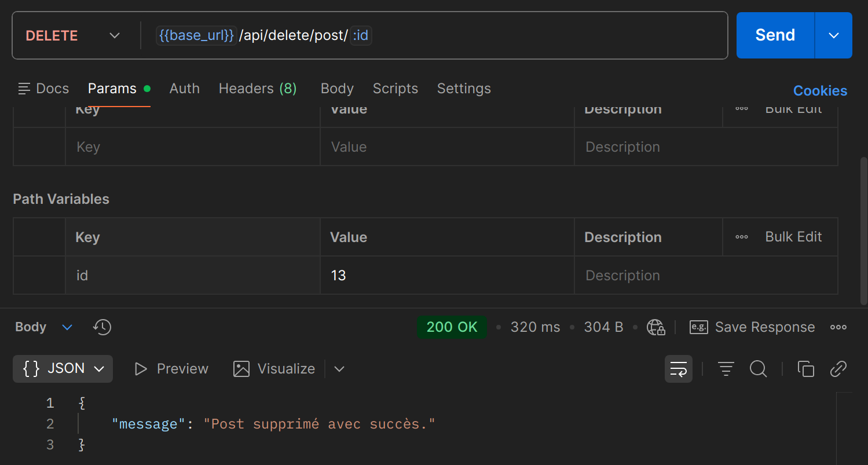Click the 320 ms response time
The width and height of the screenshot is (868, 465).
(535, 327)
